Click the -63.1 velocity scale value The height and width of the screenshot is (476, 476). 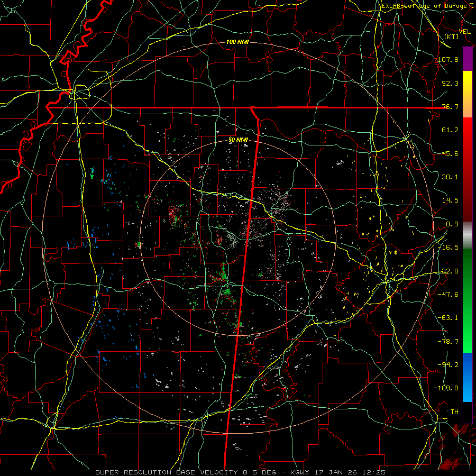point(448,318)
